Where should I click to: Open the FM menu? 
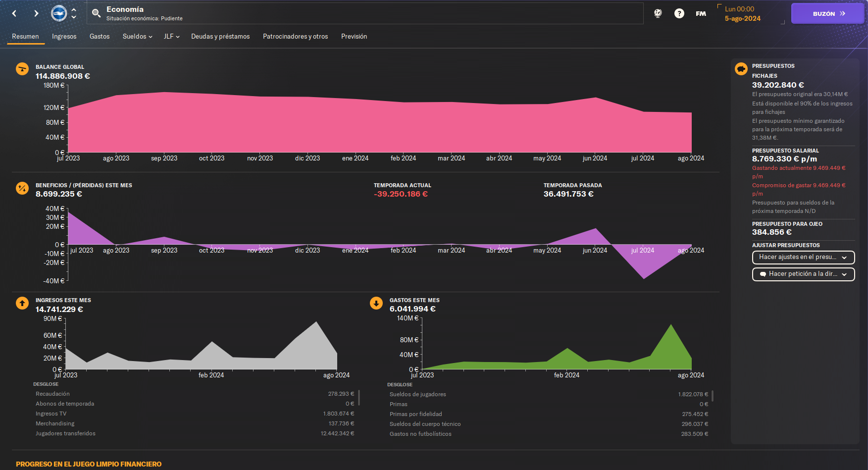click(701, 13)
